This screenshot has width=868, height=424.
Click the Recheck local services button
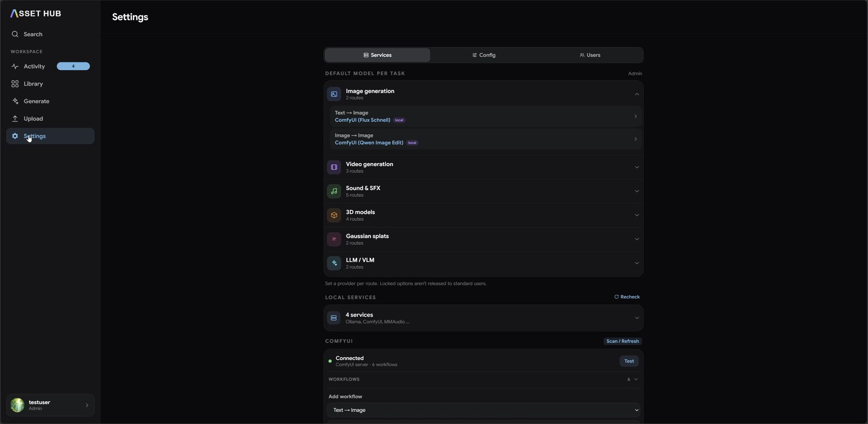[627, 297]
